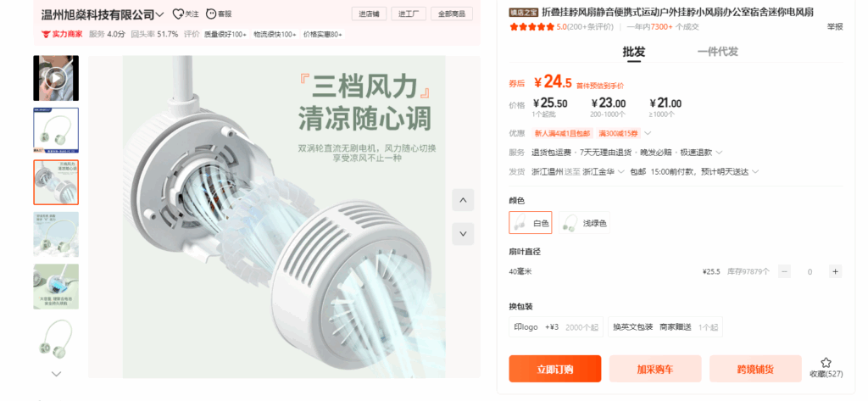Screen dimensions: 868x401
Task: Decrease quantity with minus button
Action: 784,271
